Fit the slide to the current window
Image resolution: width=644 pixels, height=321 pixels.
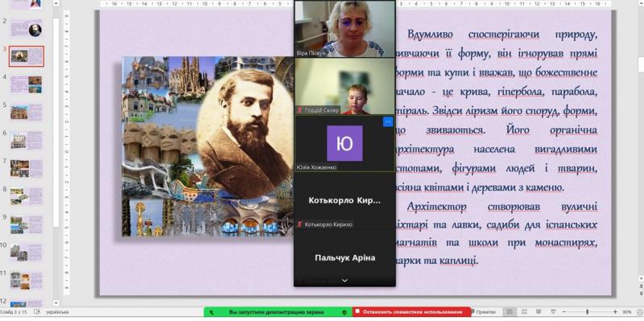click(x=639, y=312)
